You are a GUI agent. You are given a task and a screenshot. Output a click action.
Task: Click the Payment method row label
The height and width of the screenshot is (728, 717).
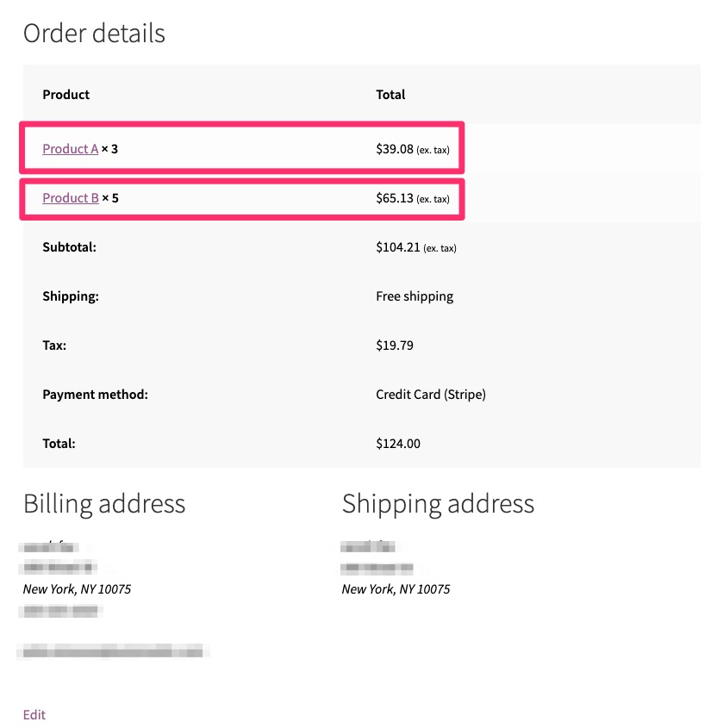click(95, 395)
